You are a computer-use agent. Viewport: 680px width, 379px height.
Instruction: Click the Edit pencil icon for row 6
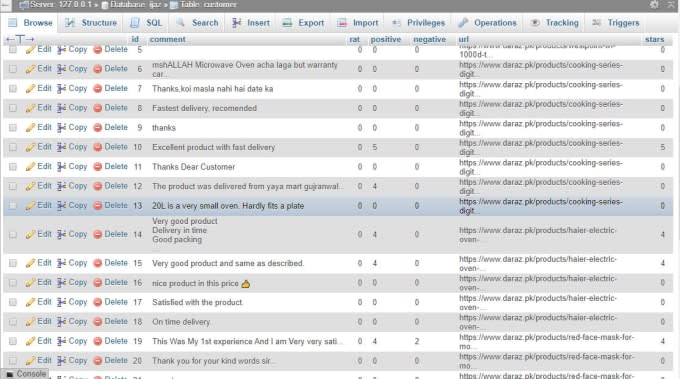[x=30, y=69]
